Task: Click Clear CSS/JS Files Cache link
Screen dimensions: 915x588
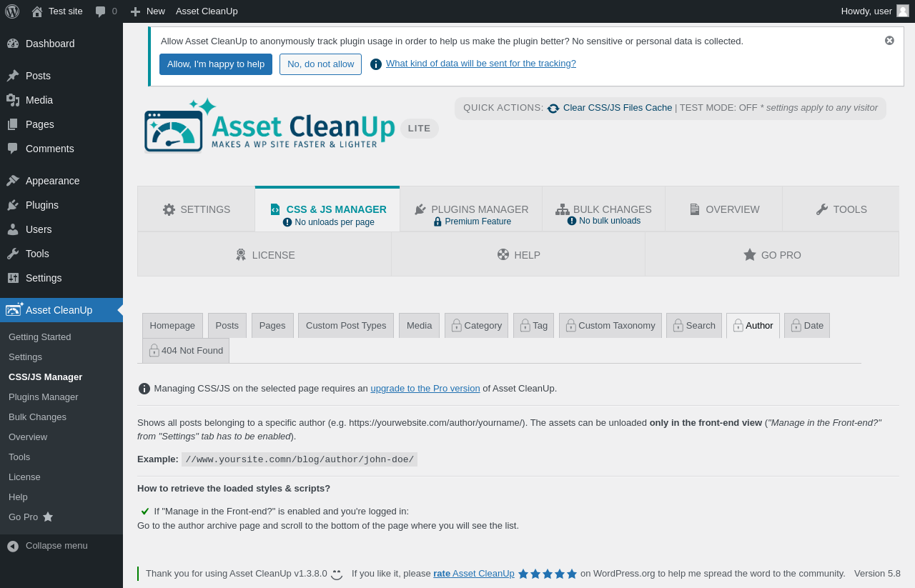Action: pos(618,108)
